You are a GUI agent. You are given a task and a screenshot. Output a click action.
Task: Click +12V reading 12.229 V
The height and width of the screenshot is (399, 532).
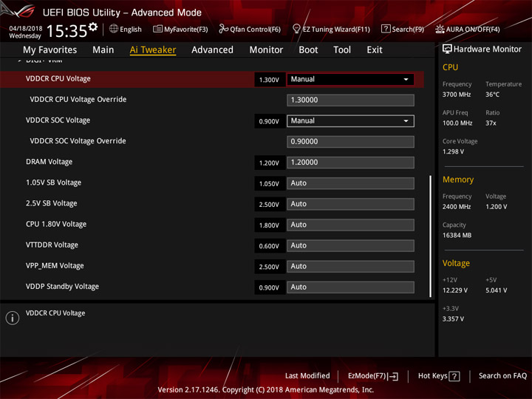454,290
